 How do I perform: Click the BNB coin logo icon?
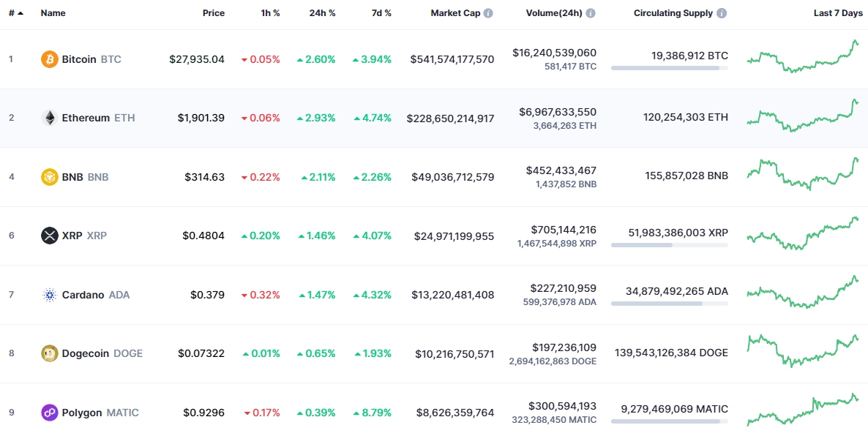(49, 177)
